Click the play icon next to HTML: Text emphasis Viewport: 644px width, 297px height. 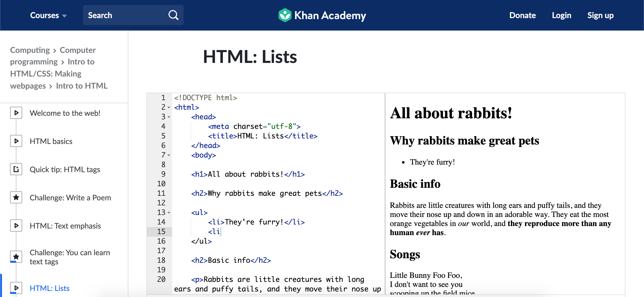click(16, 226)
